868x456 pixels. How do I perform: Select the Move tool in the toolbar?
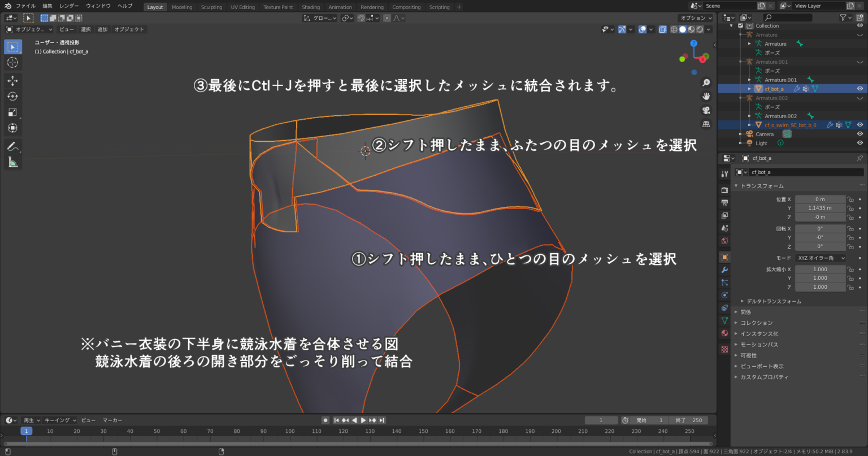[x=12, y=81]
